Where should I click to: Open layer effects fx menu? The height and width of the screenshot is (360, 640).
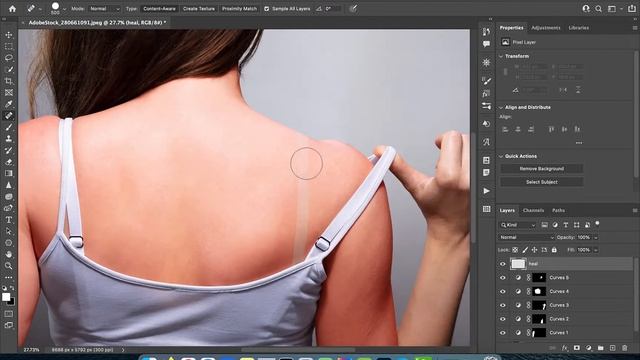[564, 348]
